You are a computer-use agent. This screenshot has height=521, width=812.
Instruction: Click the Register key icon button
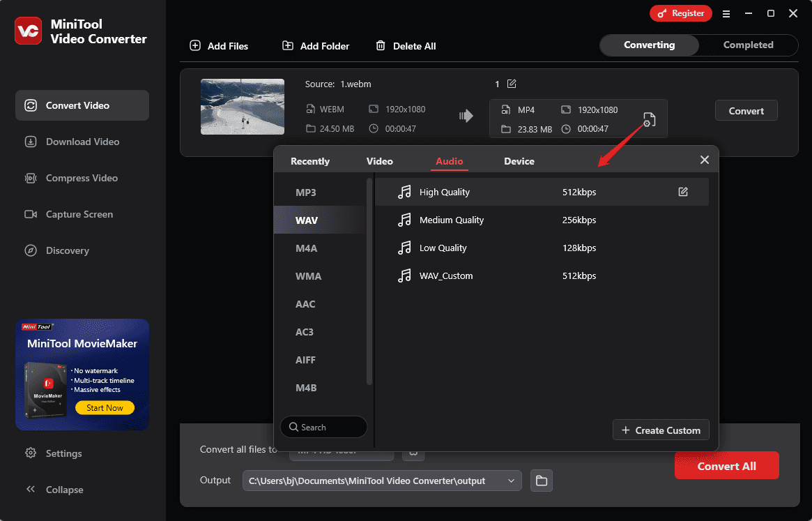(680, 13)
